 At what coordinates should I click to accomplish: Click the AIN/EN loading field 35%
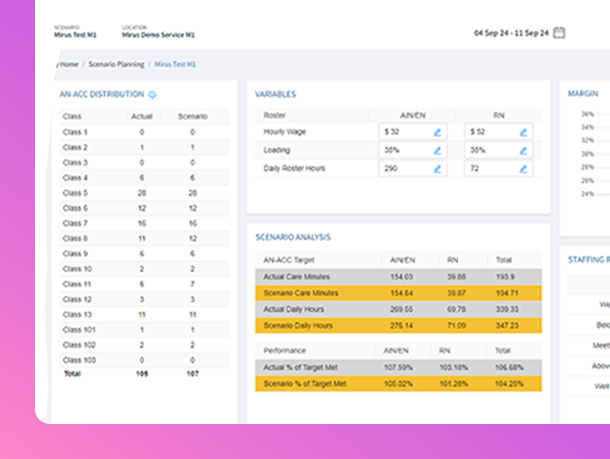(x=413, y=150)
